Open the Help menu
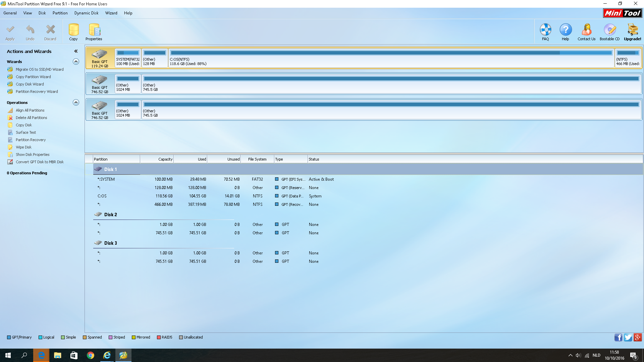 tap(128, 13)
